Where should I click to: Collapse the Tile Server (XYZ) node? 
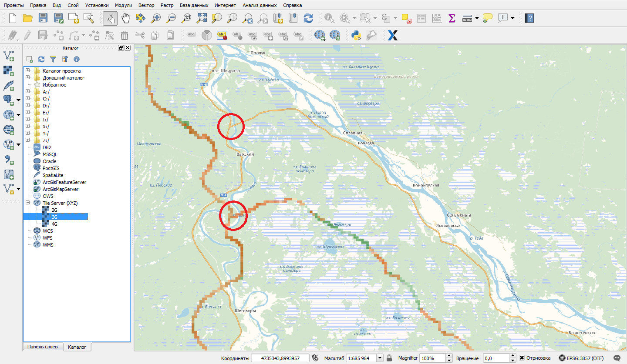(x=27, y=203)
